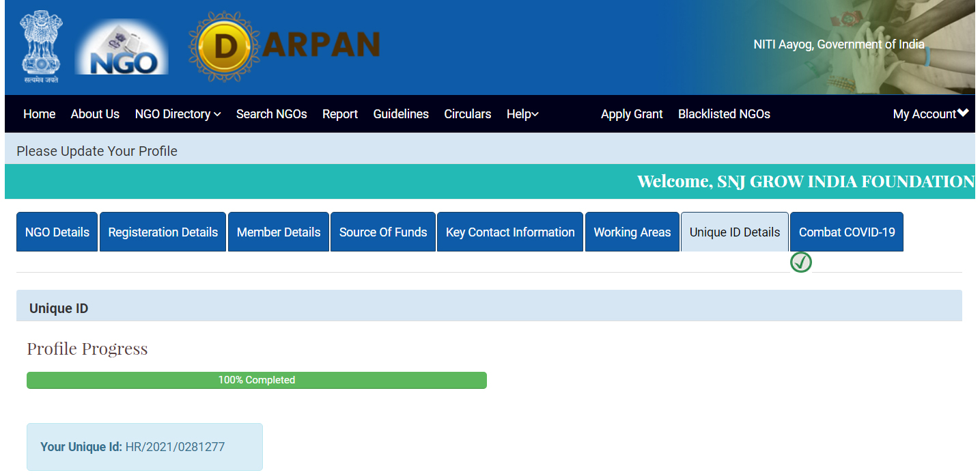Screen dimensions: 980x475
Task: Open the Help dropdown menu
Action: point(522,114)
